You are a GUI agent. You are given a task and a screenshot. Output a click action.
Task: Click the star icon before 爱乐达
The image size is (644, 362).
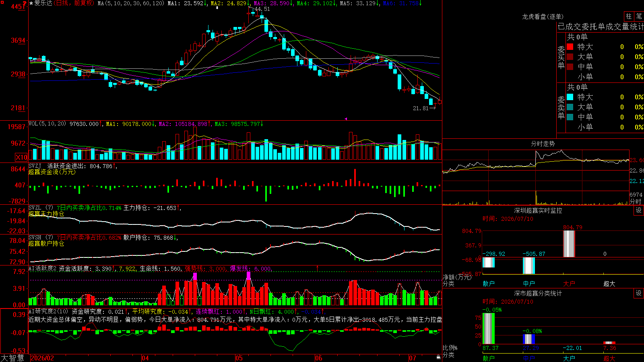[31, 3]
